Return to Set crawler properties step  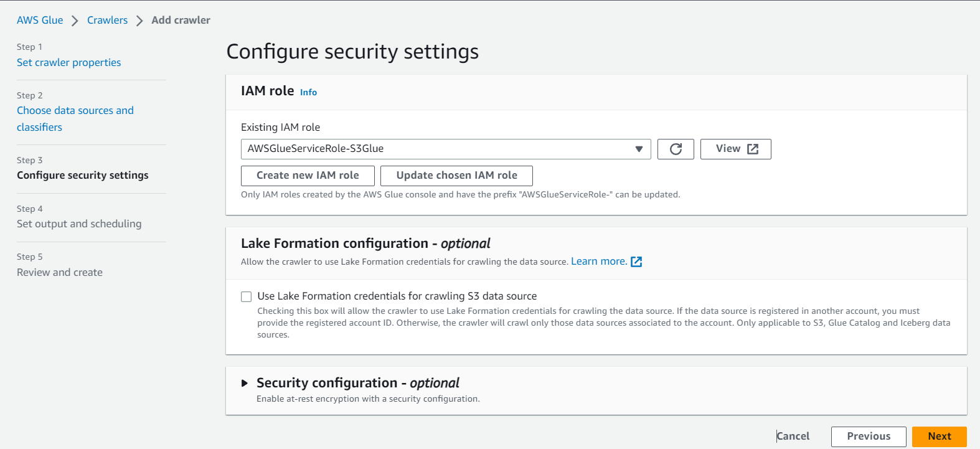click(x=69, y=62)
